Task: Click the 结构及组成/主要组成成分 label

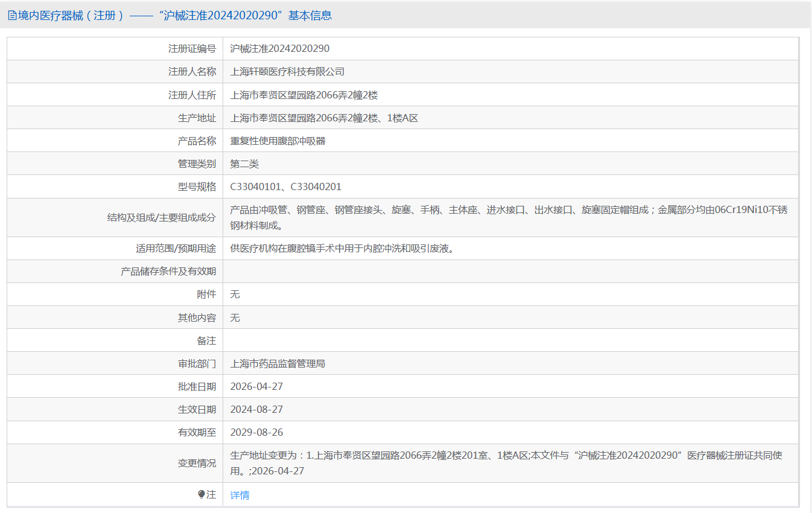Action: point(161,218)
